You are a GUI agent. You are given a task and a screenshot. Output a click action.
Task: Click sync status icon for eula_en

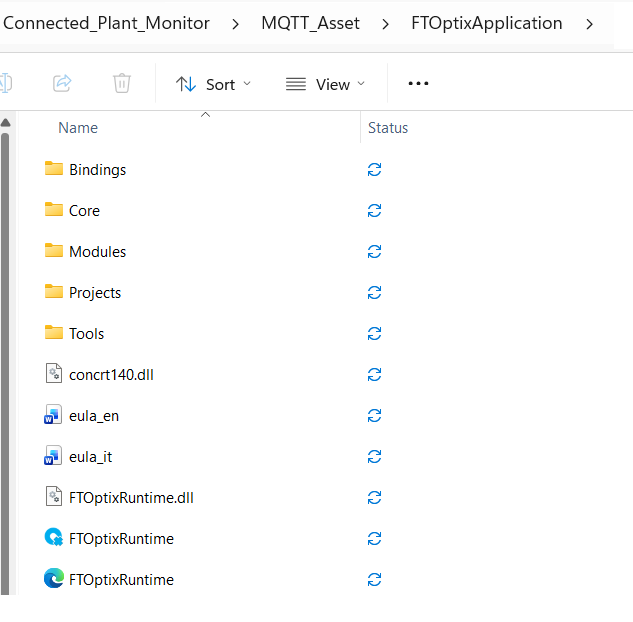[375, 416]
